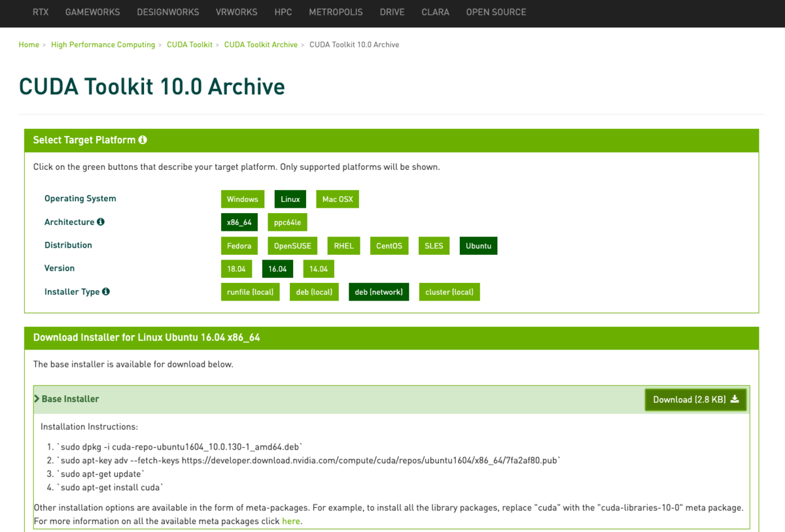Click the apt-key adv fetch-keys command
Viewport: 785px width, 532px height.
point(309,460)
